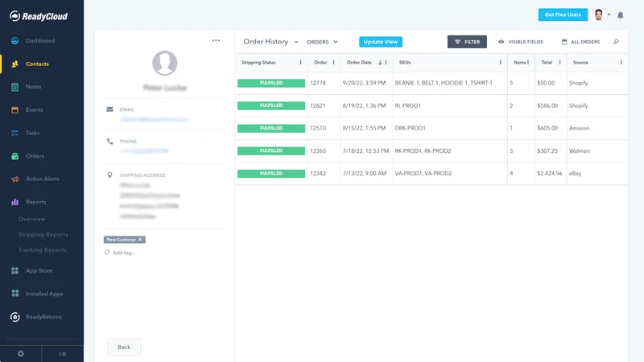Click the Filter button
644x362 pixels.
point(467,42)
